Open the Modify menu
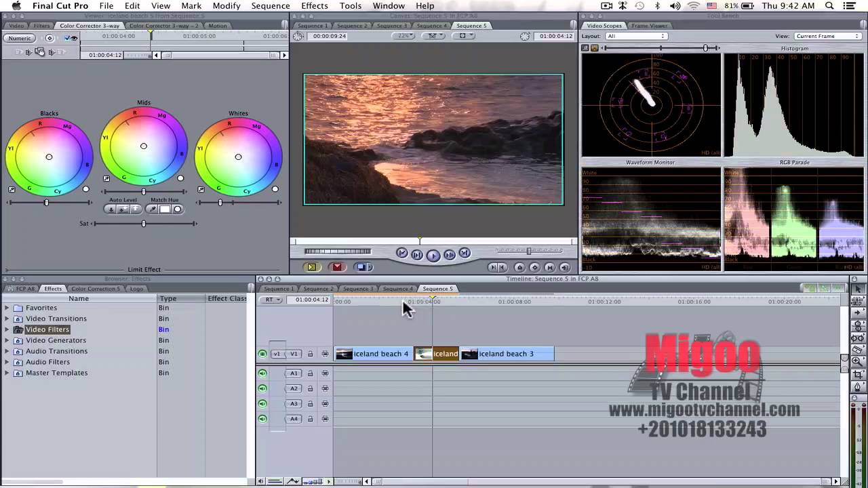The image size is (868, 488). [226, 6]
